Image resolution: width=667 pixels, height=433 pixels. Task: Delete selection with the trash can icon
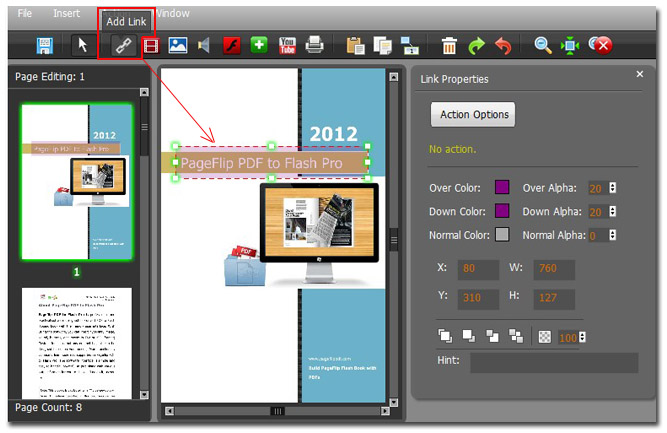pyautogui.click(x=449, y=46)
